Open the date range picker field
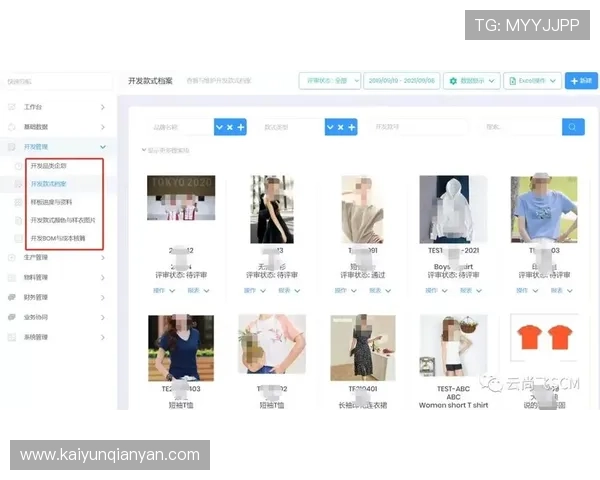This screenshot has width=600, height=480. point(401,81)
